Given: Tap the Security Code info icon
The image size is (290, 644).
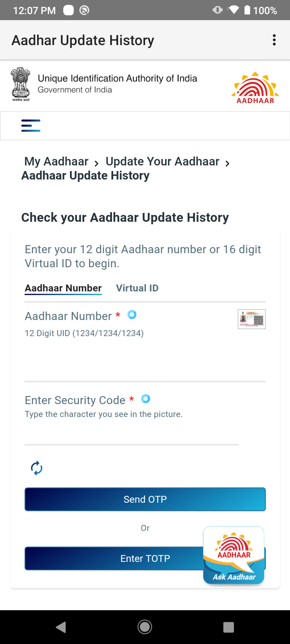Looking at the screenshot, I should [x=146, y=399].
